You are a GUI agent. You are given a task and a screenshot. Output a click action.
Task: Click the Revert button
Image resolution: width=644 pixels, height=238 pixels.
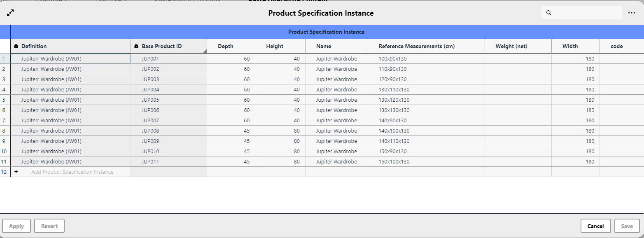[49, 226]
